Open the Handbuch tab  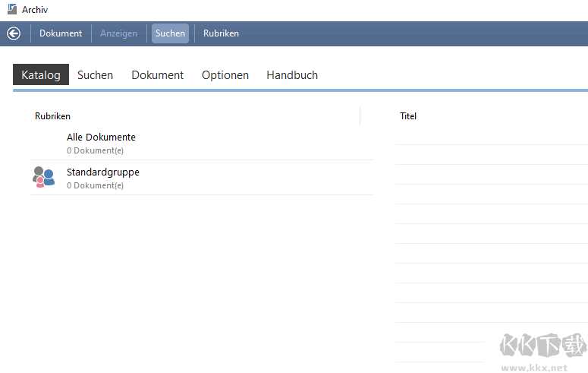292,74
